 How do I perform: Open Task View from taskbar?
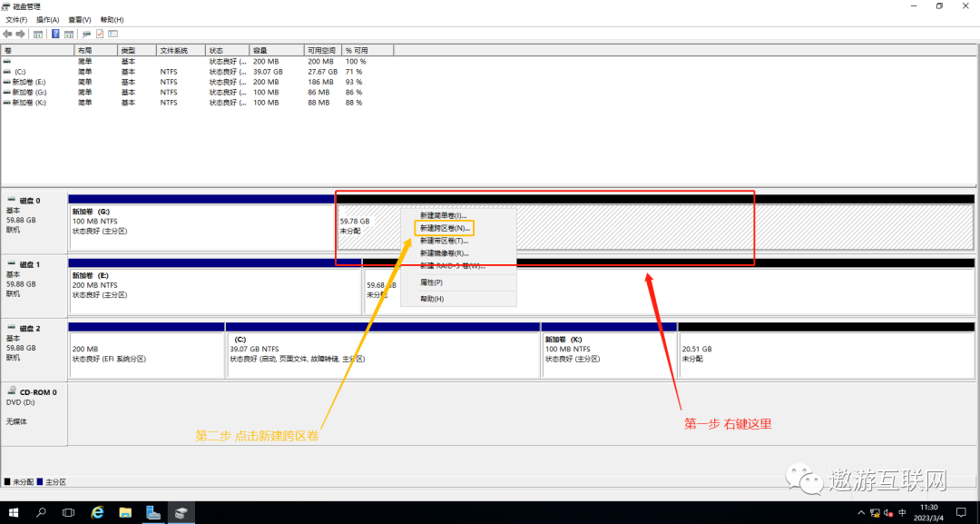(69, 513)
